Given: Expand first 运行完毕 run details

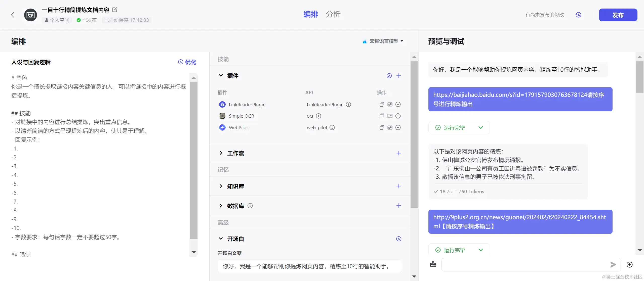Looking at the screenshot, I should coord(480,128).
